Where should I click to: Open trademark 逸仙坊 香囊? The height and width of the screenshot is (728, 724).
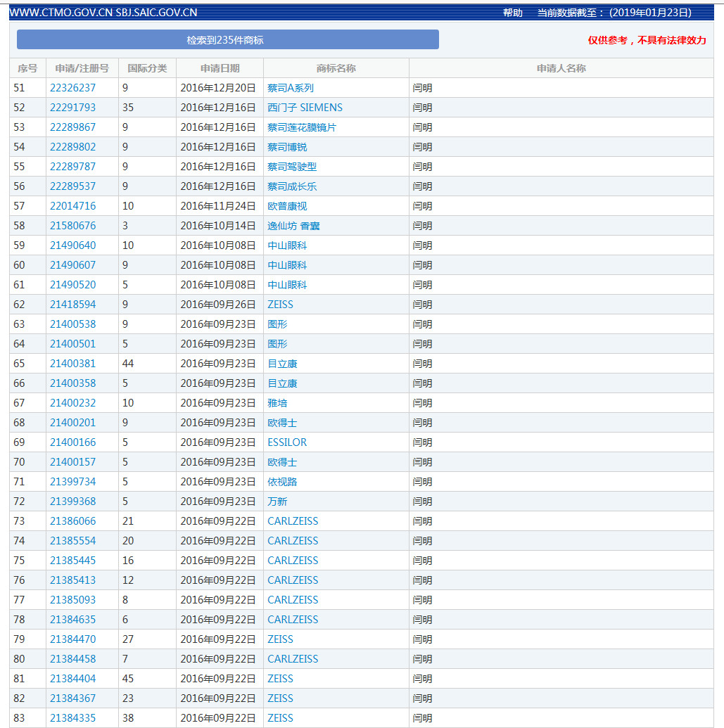[x=293, y=226]
